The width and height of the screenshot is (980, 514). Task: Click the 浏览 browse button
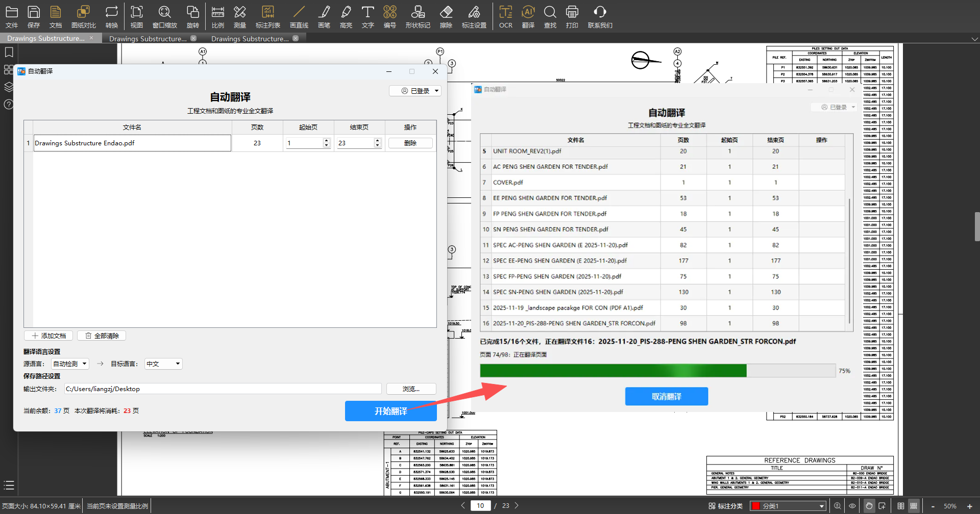point(411,389)
